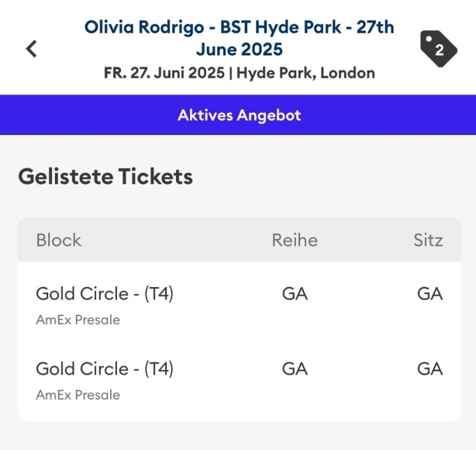Click the Reihe column header
This screenshot has height=450, width=476.
[x=295, y=240]
